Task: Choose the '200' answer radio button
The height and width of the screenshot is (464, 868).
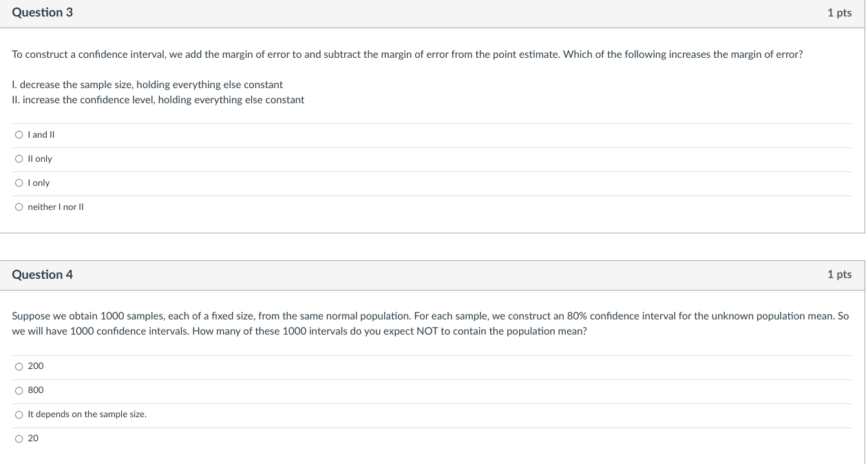Action: pos(19,366)
